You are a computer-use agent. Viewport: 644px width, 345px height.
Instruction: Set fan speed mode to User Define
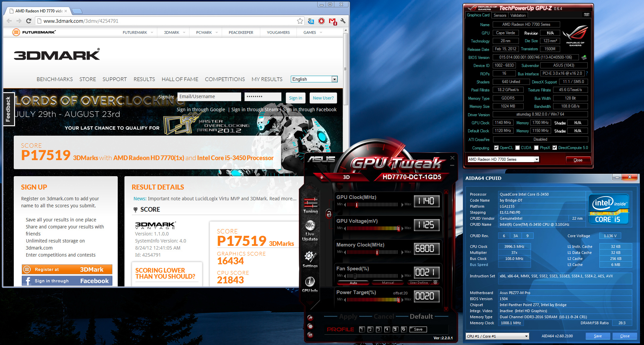(x=419, y=283)
